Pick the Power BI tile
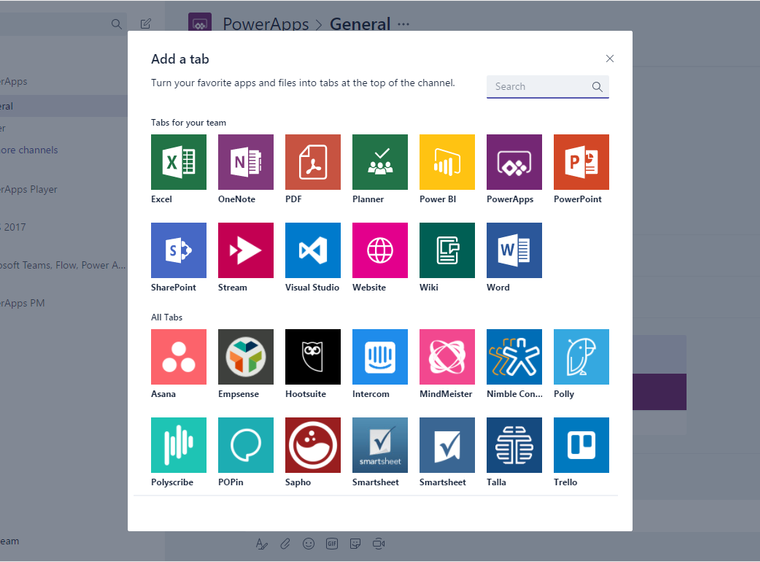The image size is (760, 562). click(x=446, y=162)
